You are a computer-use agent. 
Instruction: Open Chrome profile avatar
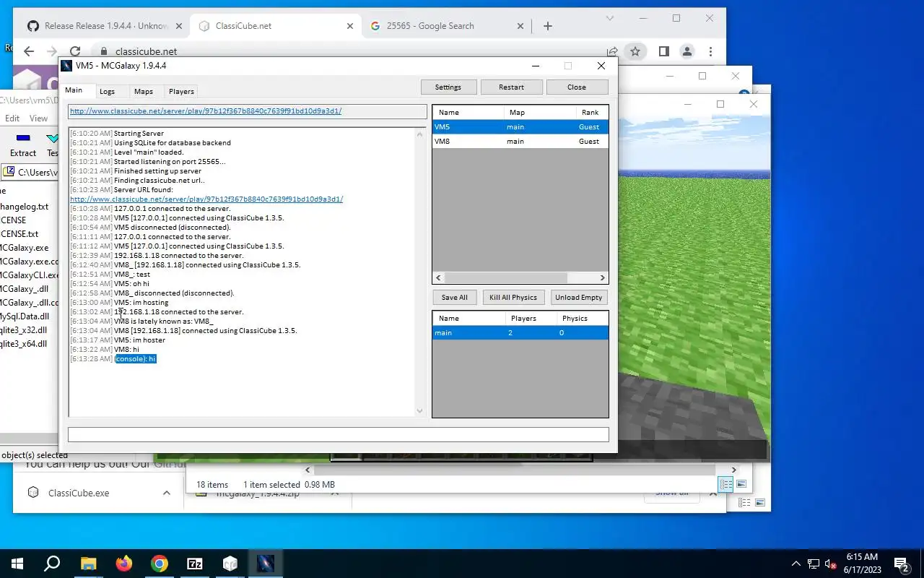[687, 51]
